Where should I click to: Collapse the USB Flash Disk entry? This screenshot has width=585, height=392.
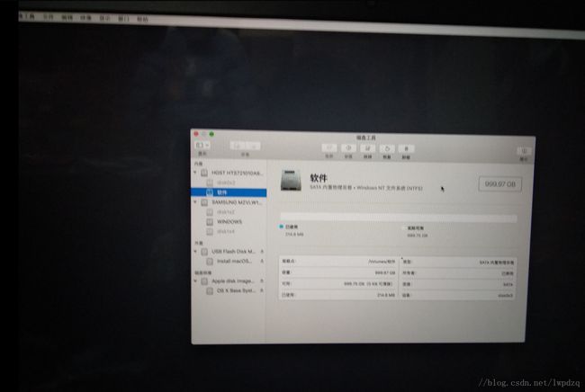click(x=195, y=252)
